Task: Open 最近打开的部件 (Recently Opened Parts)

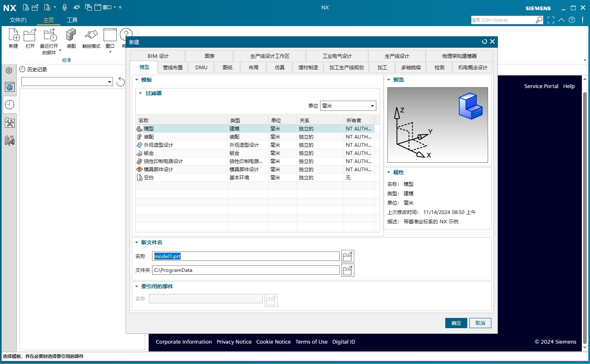Action: tap(50, 39)
